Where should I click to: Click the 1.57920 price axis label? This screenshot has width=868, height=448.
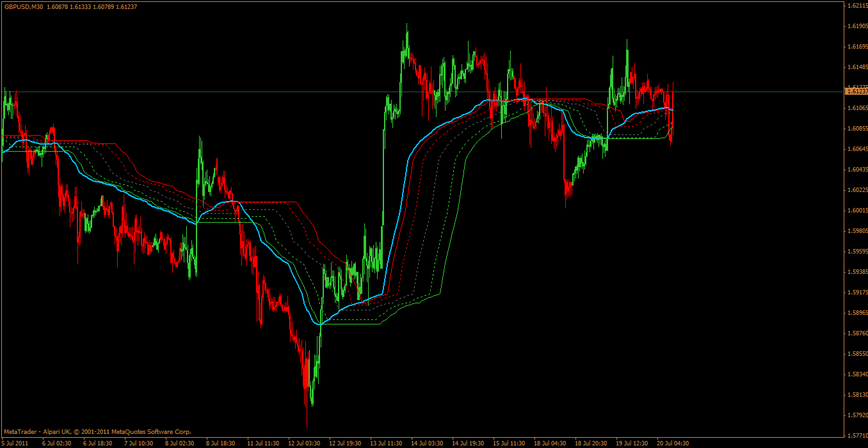[x=856, y=415]
